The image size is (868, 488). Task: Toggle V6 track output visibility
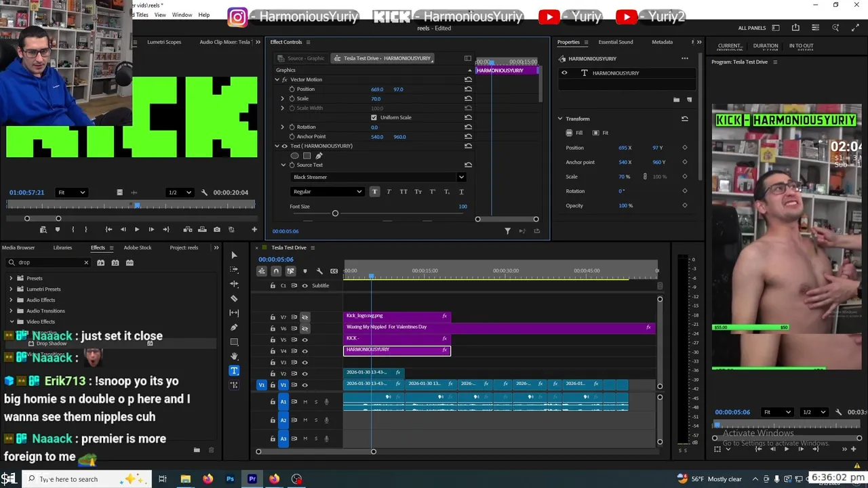[x=304, y=328]
